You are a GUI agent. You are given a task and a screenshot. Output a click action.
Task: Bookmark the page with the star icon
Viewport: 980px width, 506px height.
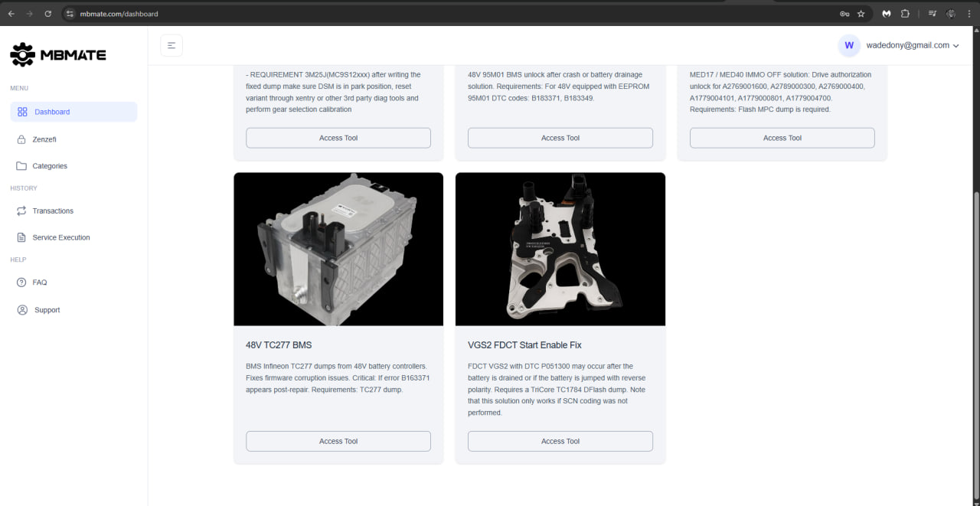861,13
